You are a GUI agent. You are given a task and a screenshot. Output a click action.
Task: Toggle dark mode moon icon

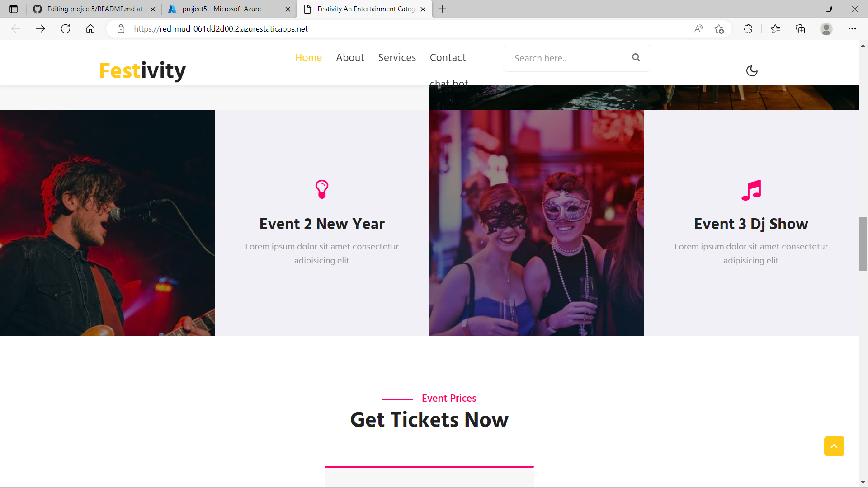click(x=751, y=71)
